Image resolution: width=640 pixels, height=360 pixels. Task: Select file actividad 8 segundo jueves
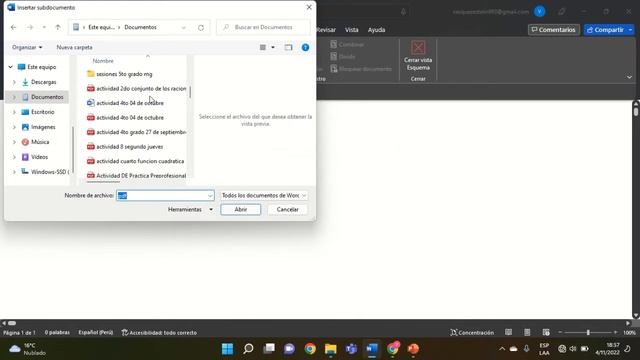pos(125,147)
